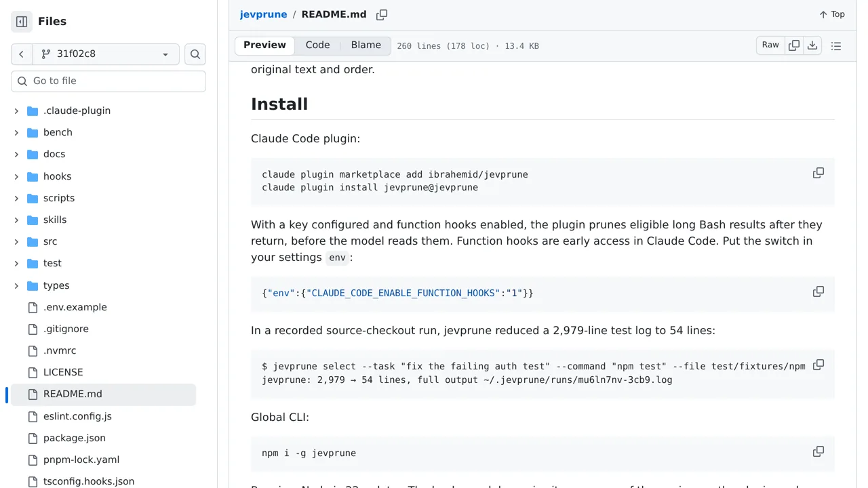
Task: Click the 'Global CLI:' paragraph
Action: (280, 418)
